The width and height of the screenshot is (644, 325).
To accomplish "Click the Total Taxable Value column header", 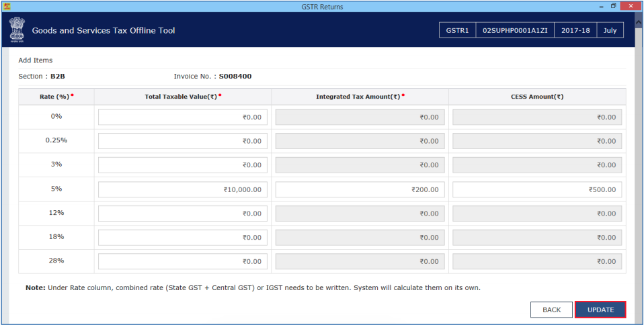I will (x=182, y=97).
